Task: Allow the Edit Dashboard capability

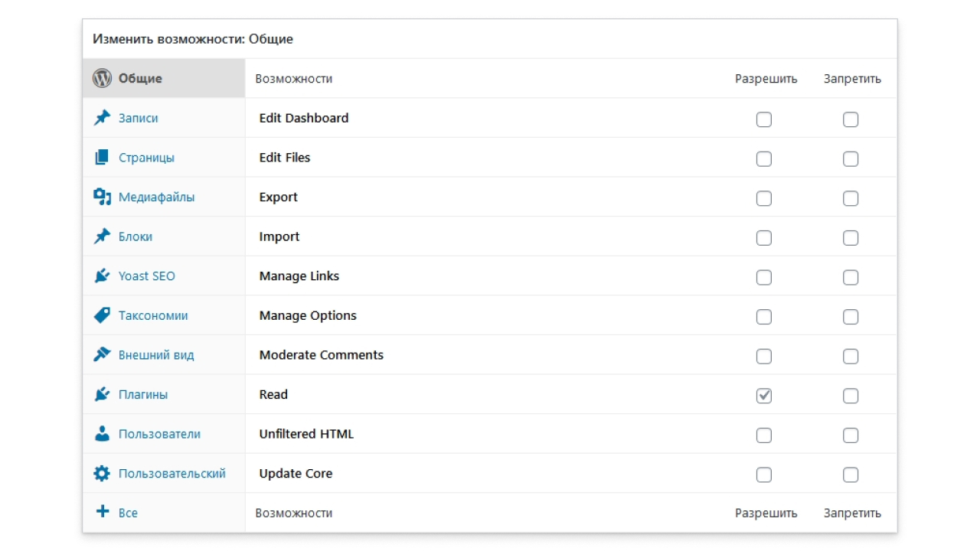Action: pyautogui.click(x=764, y=119)
